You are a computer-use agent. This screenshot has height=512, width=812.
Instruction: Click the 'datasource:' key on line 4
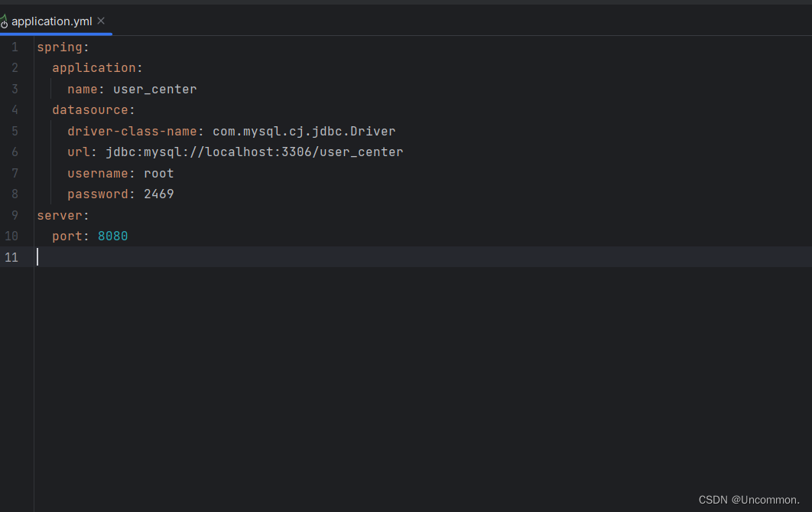[x=93, y=110]
